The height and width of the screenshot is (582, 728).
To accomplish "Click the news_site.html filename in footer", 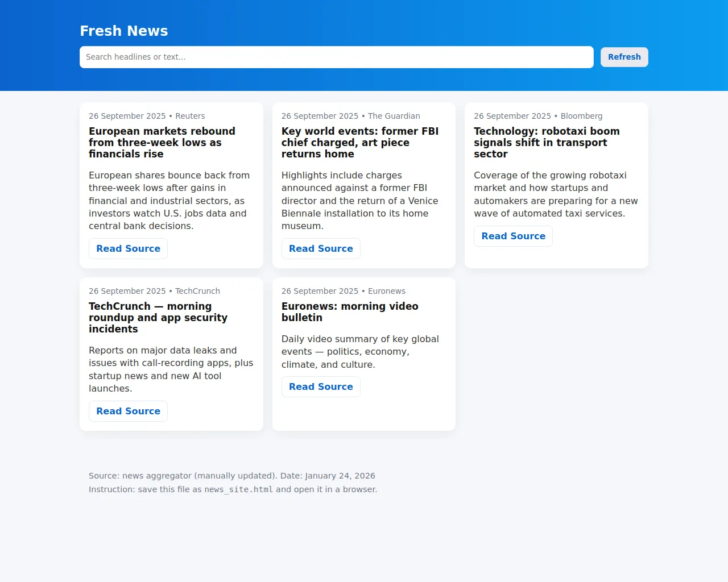I will pos(238,489).
